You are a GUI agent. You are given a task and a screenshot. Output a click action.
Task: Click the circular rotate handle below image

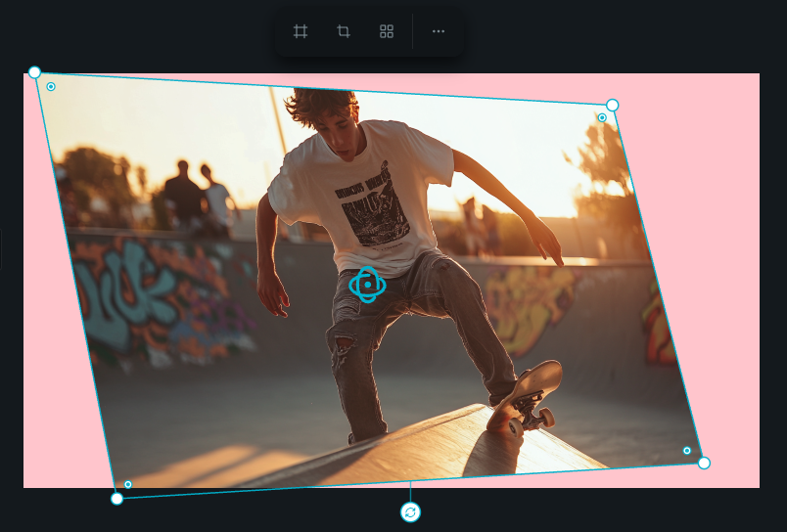coord(410,512)
